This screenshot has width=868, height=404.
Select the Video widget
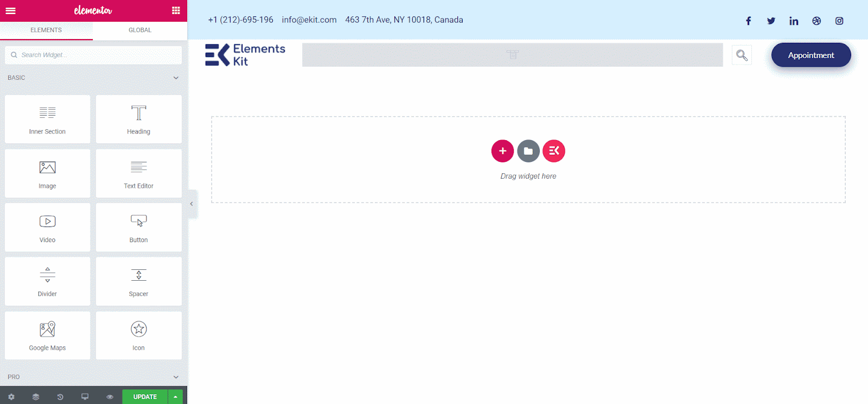click(x=47, y=228)
